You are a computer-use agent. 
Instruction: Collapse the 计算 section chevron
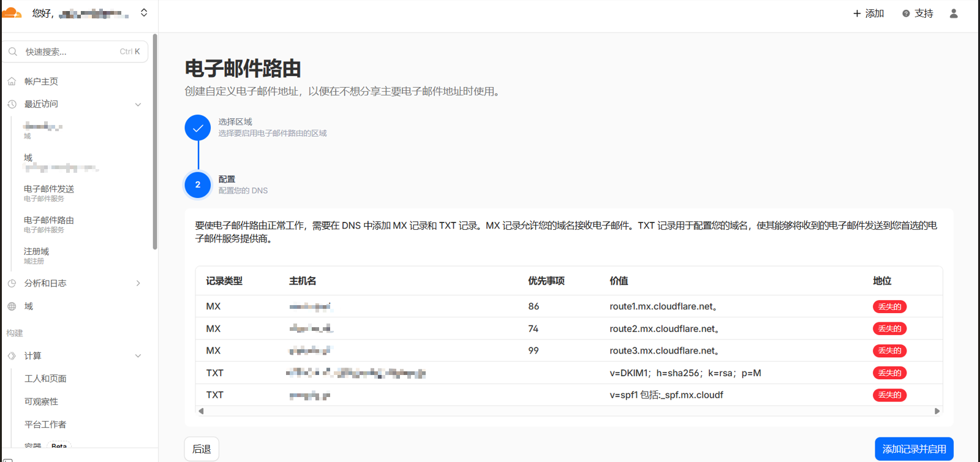[138, 356]
